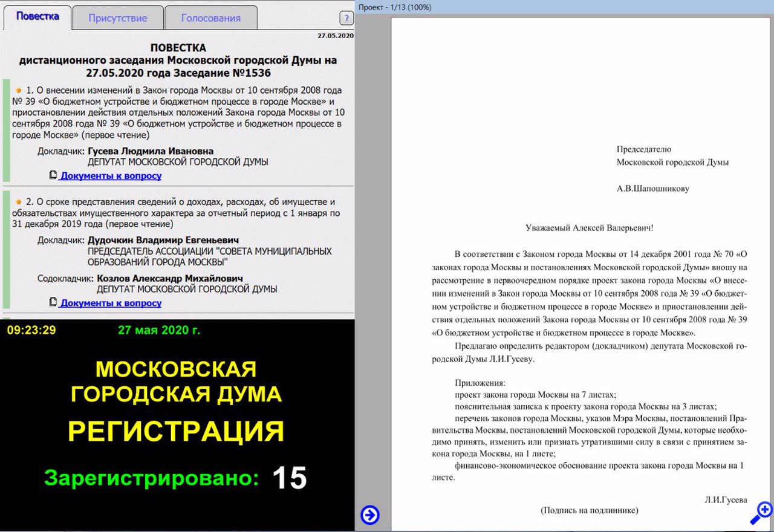Click orange bullet of agenda item 1

[x=19, y=89]
